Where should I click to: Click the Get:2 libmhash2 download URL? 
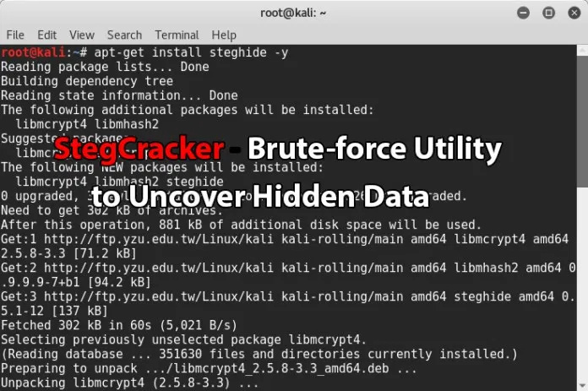(159, 268)
